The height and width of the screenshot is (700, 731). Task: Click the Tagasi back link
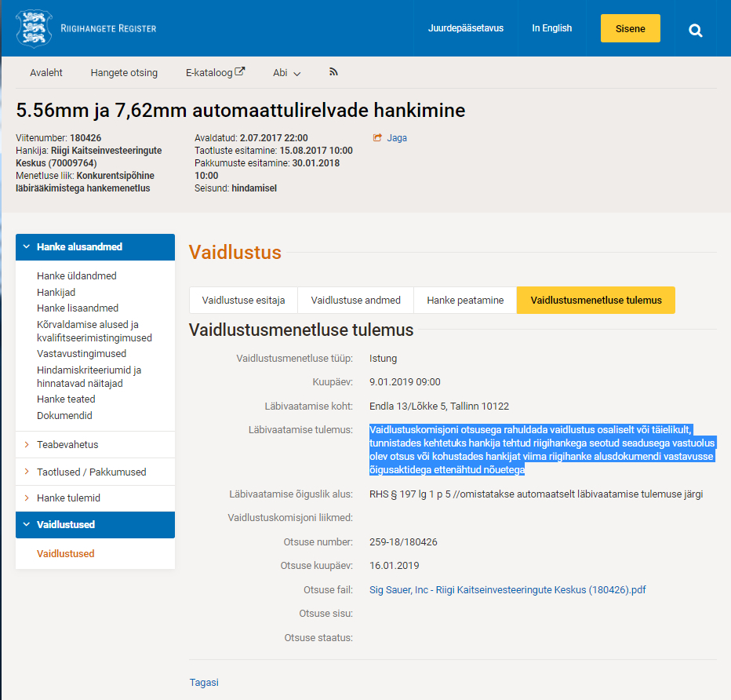tap(204, 683)
